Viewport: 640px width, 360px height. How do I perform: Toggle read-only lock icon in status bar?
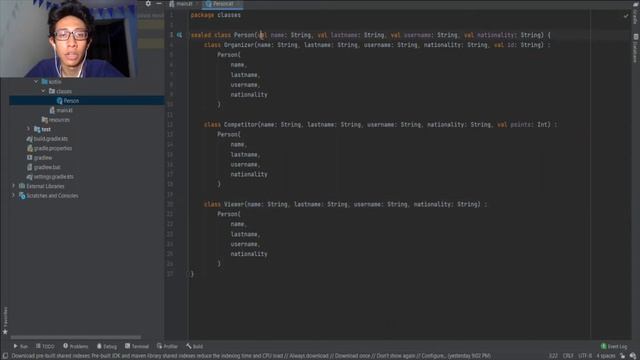(622, 356)
